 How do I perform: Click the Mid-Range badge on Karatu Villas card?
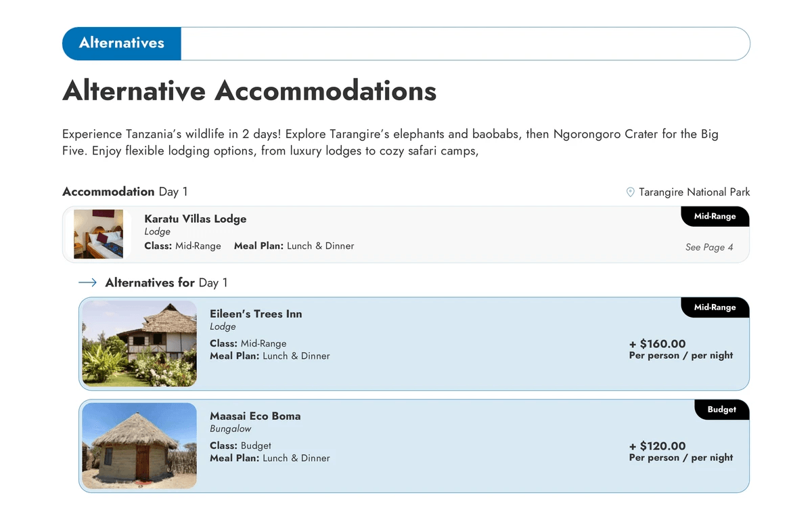point(715,217)
